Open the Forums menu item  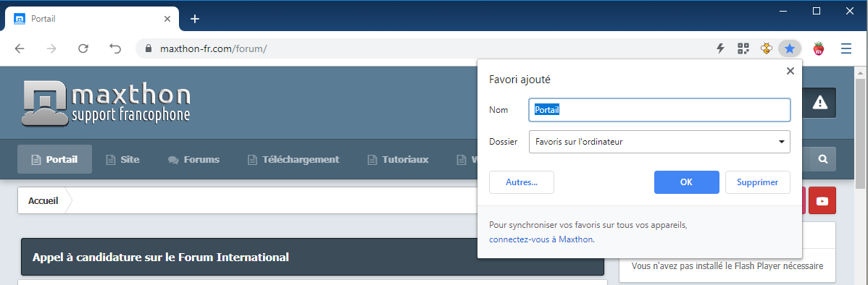coord(193,160)
